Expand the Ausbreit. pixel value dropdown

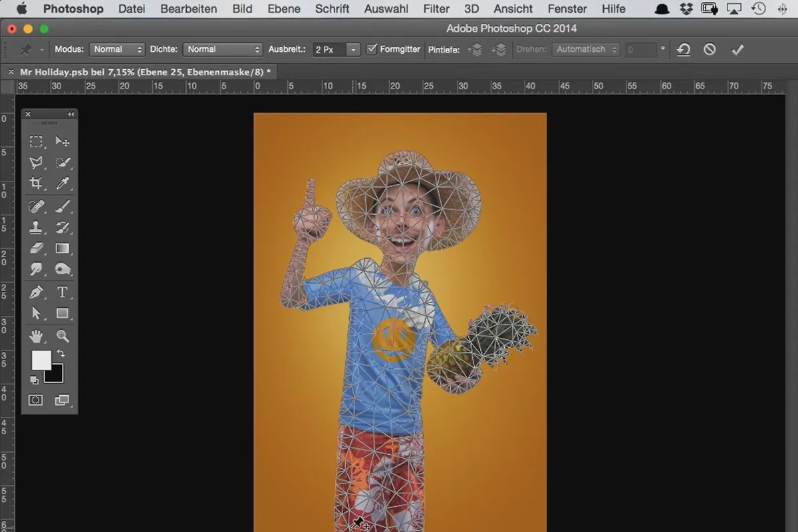point(353,50)
